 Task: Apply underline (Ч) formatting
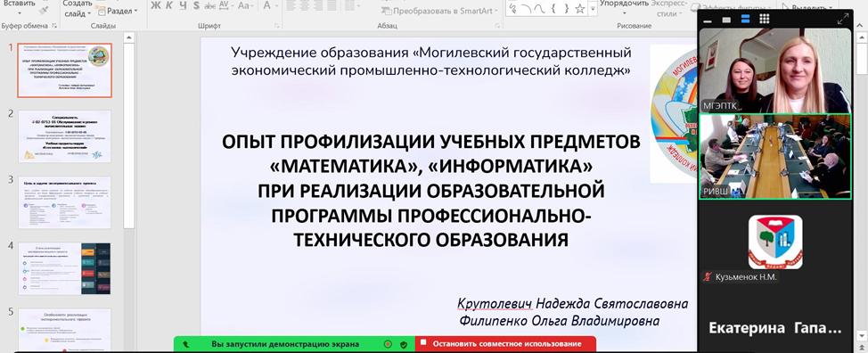(183, 6)
